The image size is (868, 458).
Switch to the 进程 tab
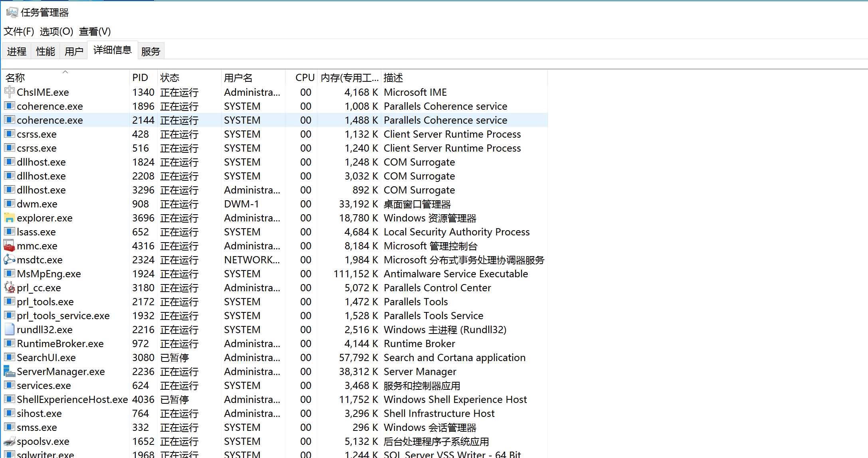17,51
